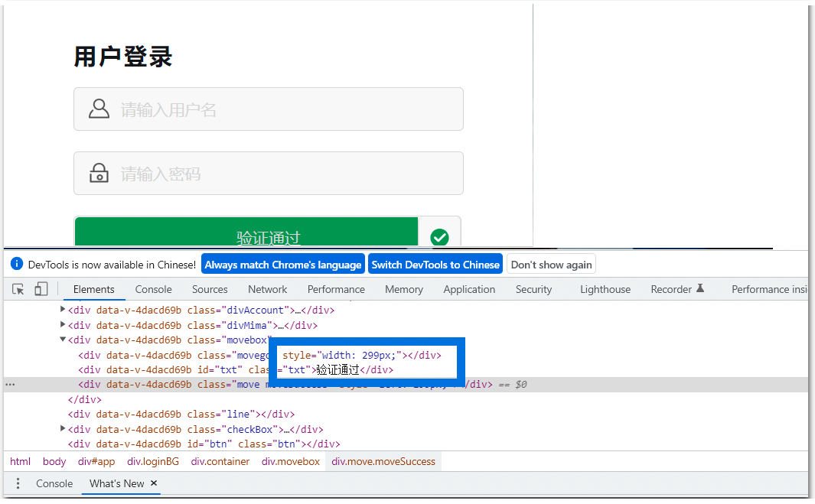Select body in the breadcrumb bar
This screenshot has height=504, width=815.
pos(54,461)
